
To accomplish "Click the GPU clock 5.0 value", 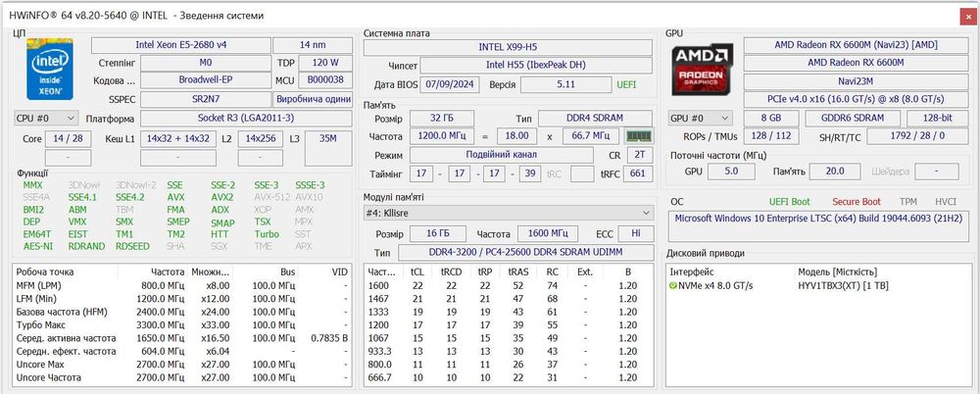I will (731, 172).
